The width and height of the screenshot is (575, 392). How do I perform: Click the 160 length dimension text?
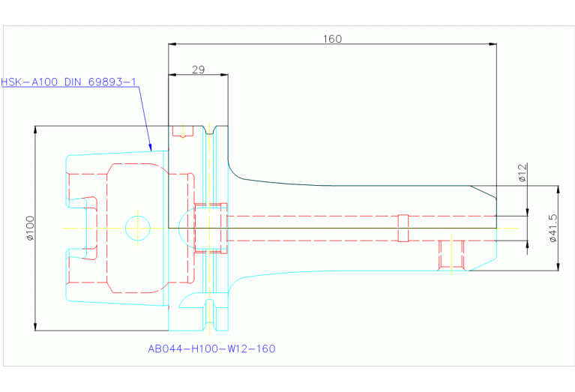tap(332, 39)
